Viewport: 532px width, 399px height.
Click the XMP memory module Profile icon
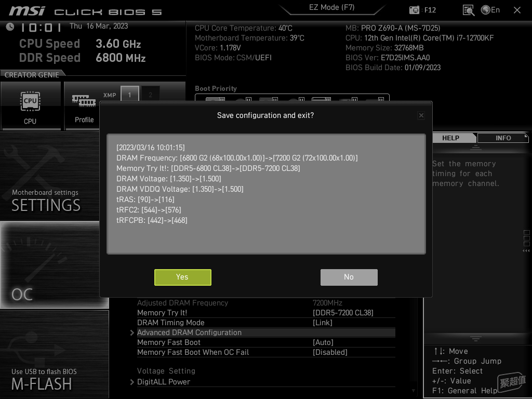[84, 101]
